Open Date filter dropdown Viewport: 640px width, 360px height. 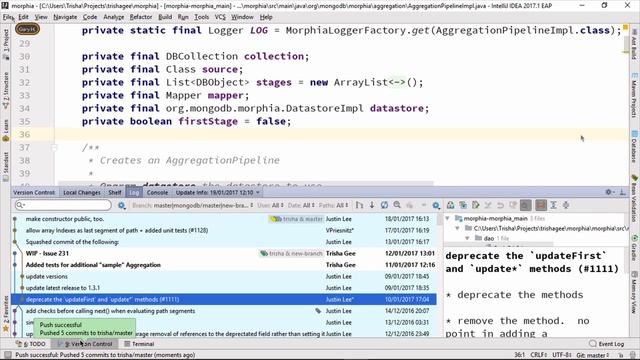(x=301, y=205)
